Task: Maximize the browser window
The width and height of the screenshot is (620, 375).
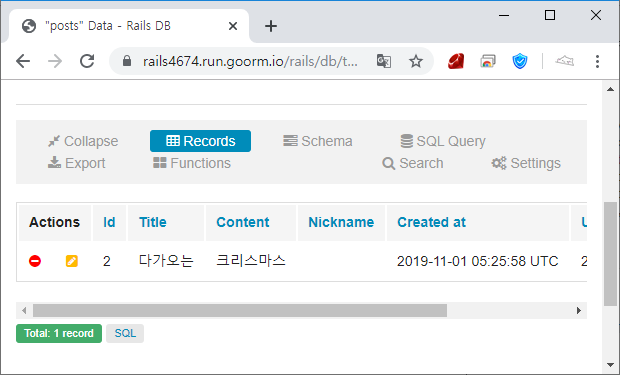Action: [550, 15]
